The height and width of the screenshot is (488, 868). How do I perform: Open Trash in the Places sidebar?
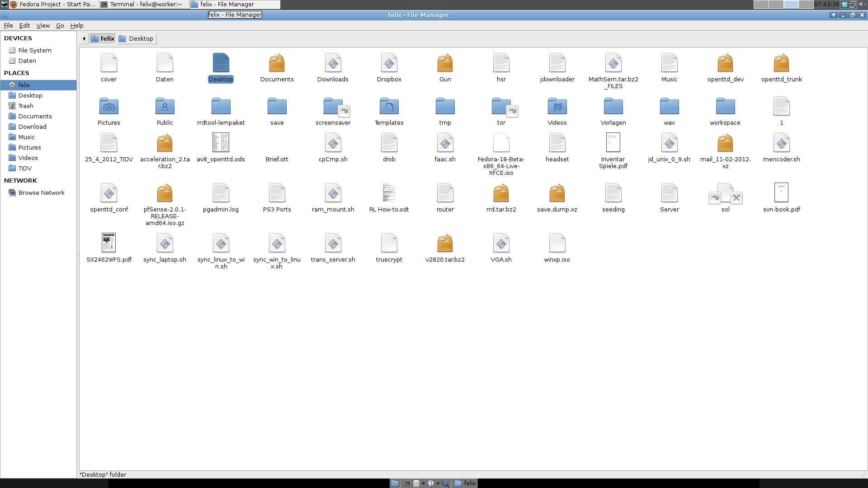point(26,106)
